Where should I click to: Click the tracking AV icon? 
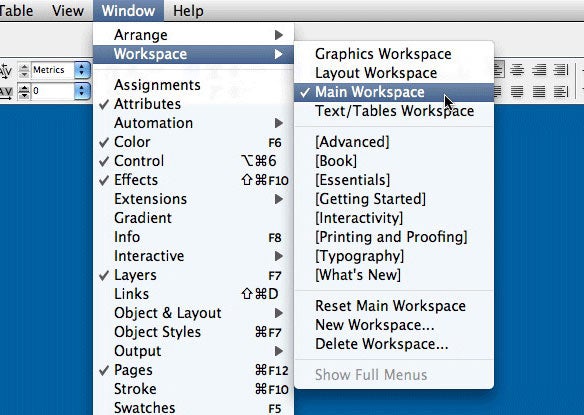[x=6, y=92]
